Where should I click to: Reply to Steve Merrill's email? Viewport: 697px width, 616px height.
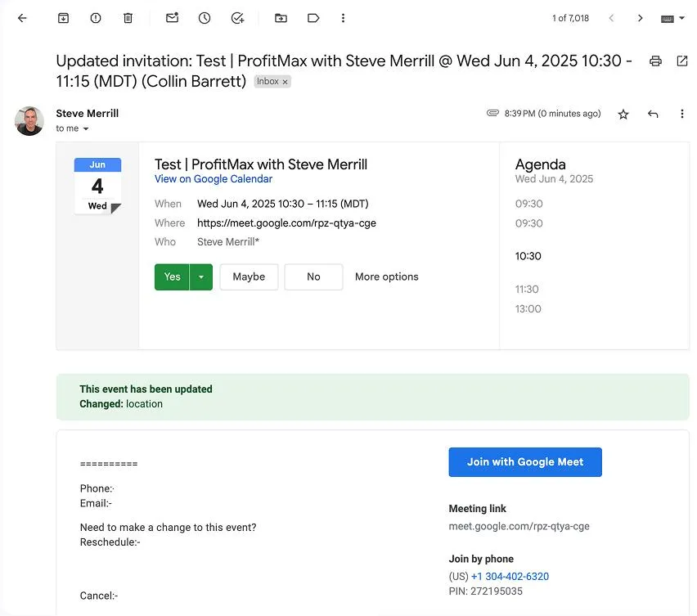653,115
